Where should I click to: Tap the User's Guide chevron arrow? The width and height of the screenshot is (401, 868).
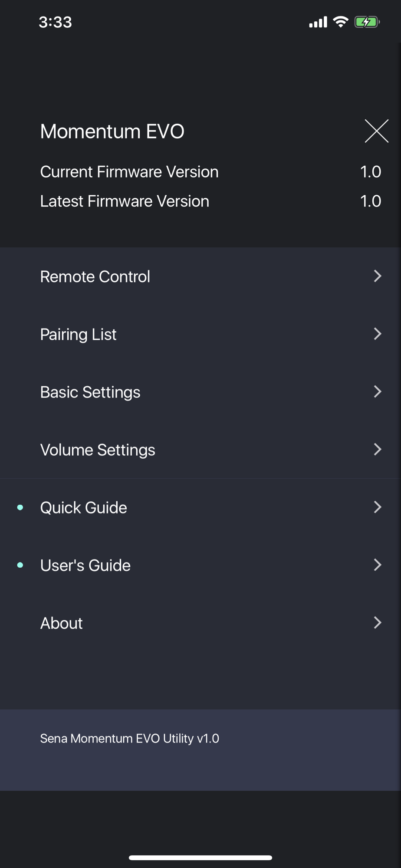tap(378, 565)
